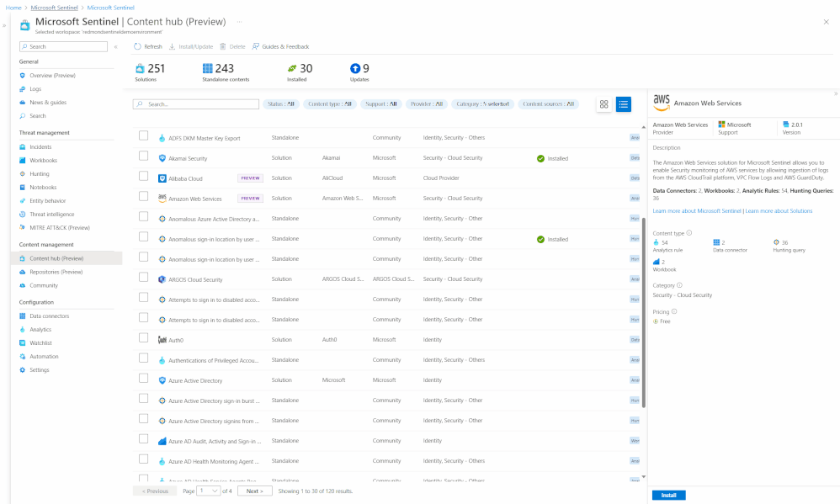
Task: Click the Previous page button
Action: click(x=155, y=491)
